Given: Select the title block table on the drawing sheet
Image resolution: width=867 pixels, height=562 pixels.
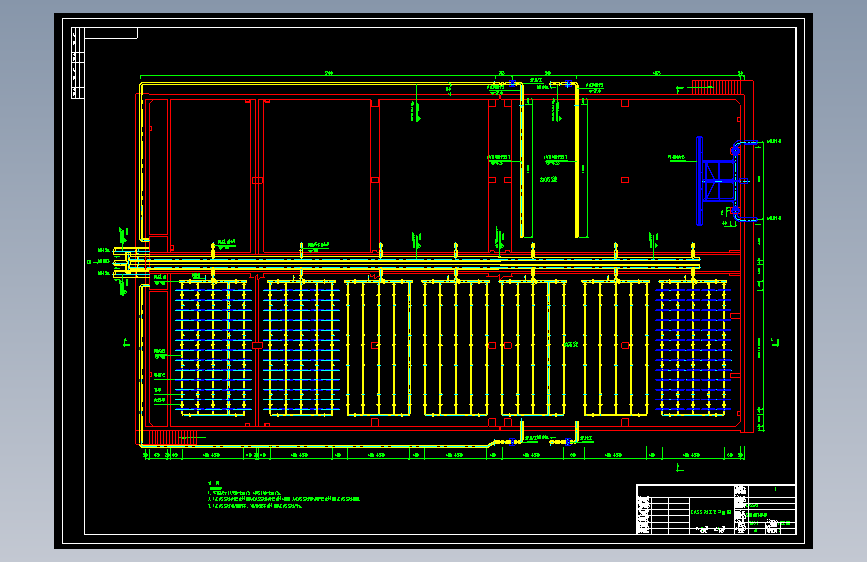Looking at the screenshot, I should 716,509.
